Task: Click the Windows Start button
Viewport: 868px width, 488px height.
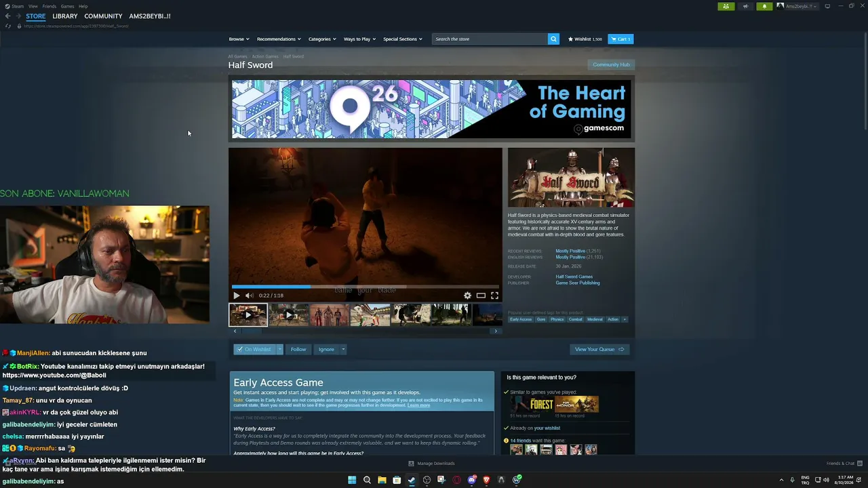Action: pyautogui.click(x=352, y=480)
